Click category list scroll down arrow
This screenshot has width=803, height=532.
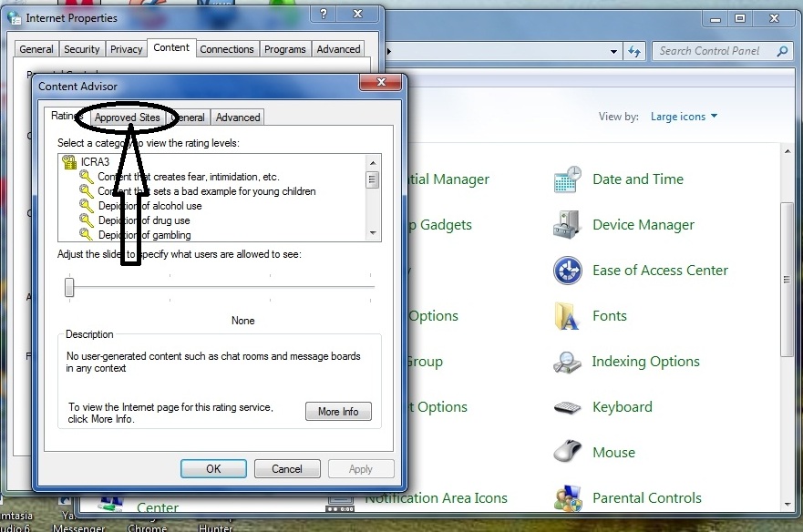(x=373, y=233)
